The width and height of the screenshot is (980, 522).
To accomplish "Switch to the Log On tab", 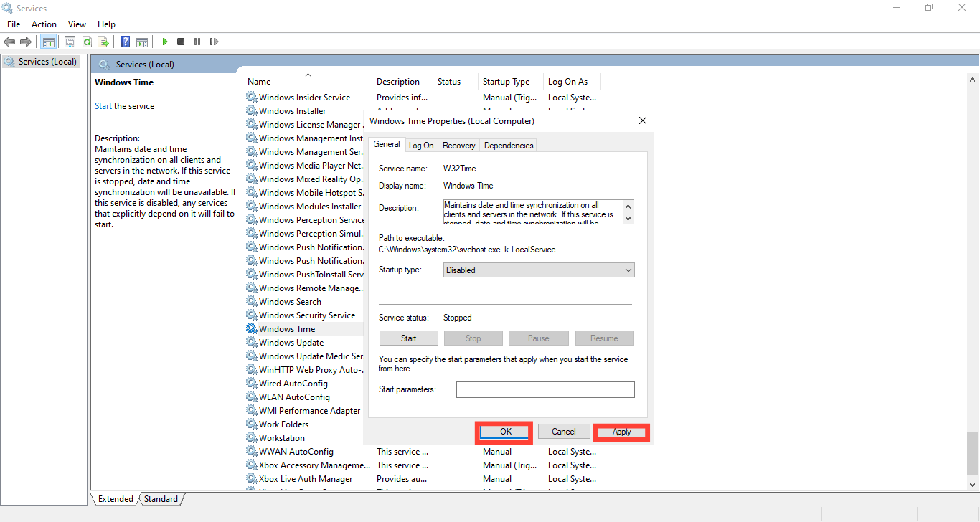I will (x=421, y=145).
